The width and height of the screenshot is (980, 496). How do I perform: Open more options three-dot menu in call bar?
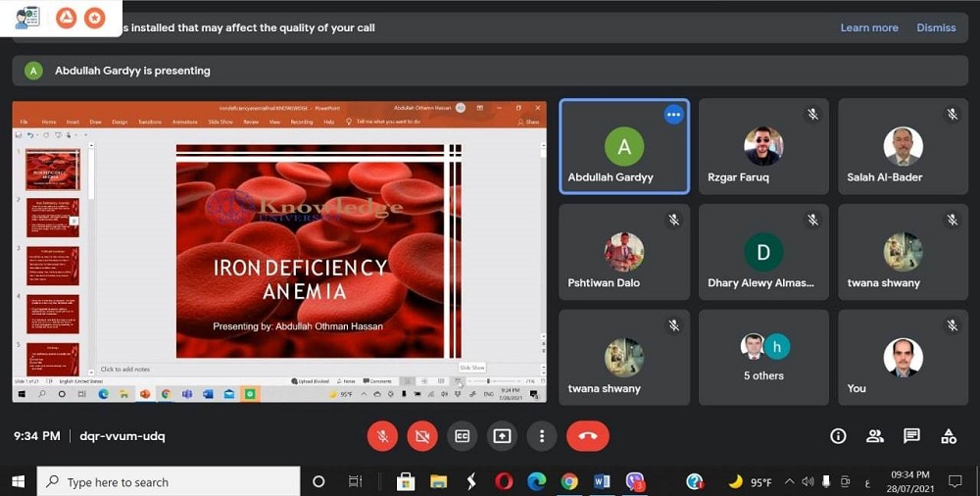[x=542, y=436]
